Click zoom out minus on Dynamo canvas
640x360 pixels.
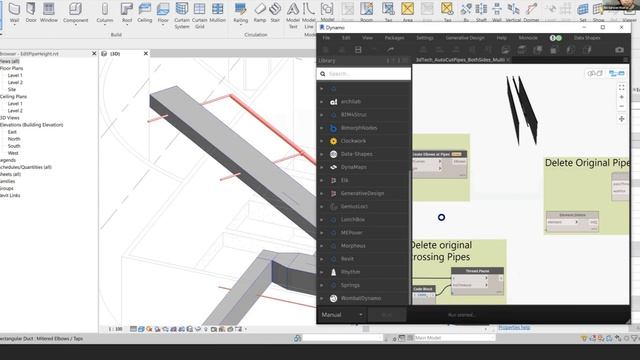(x=621, y=106)
